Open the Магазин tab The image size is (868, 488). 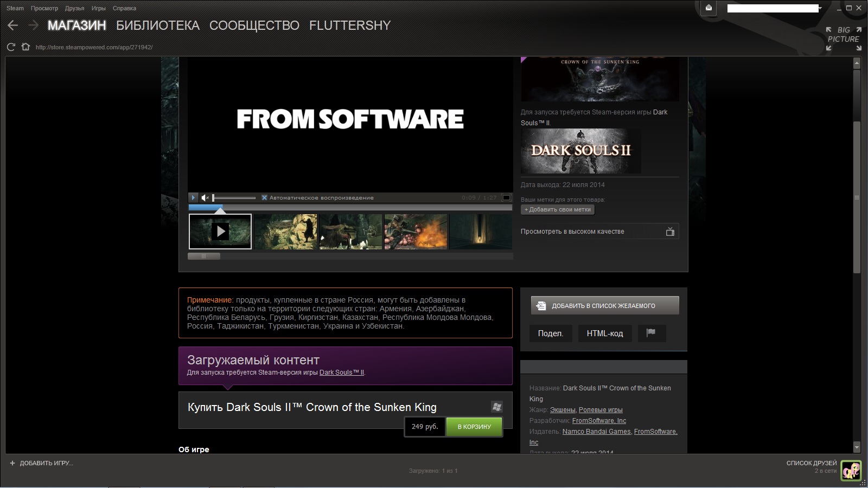tap(77, 25)
